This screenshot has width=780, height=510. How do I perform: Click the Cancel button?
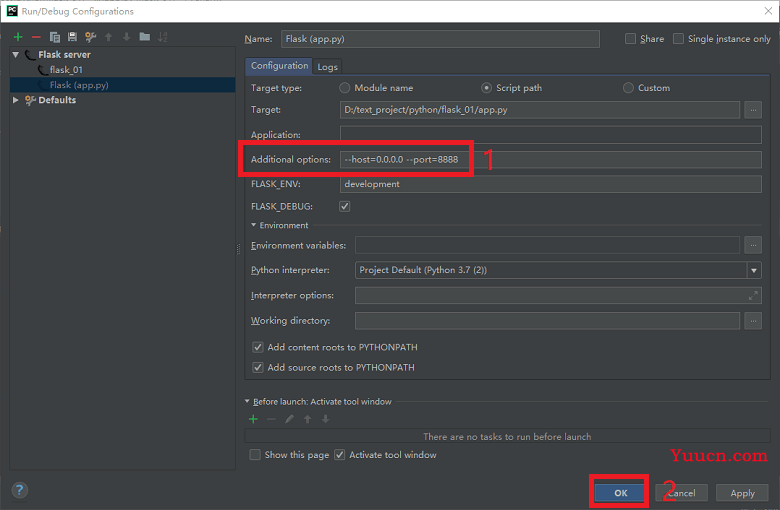(x=682, y=493)
